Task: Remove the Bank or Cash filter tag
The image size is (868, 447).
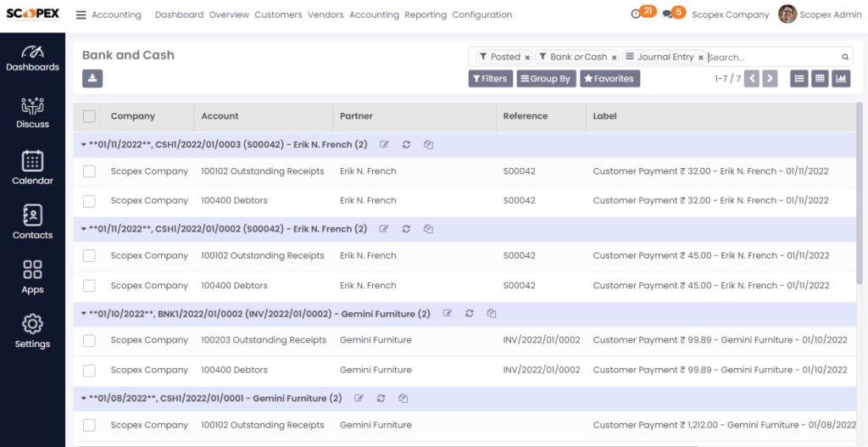Action: pyautogui.click(x=614, y=58)
